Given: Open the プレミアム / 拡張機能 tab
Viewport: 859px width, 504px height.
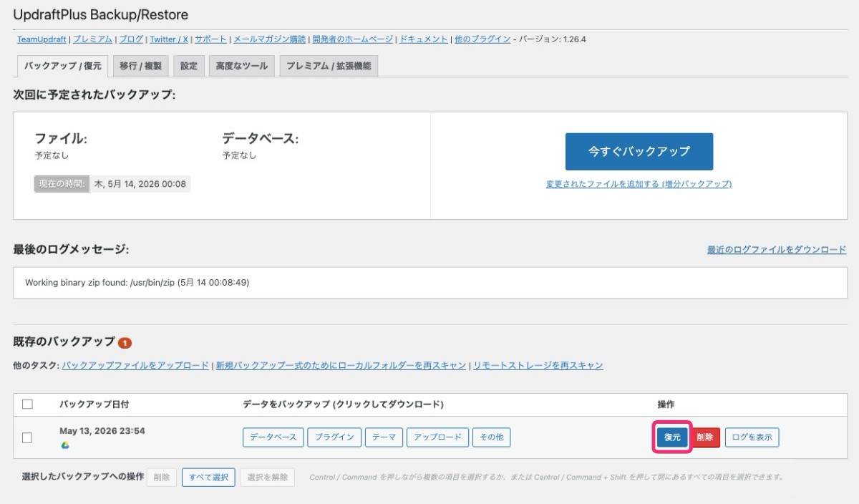Looking at the screenshot, I should [x=329, y=66].
